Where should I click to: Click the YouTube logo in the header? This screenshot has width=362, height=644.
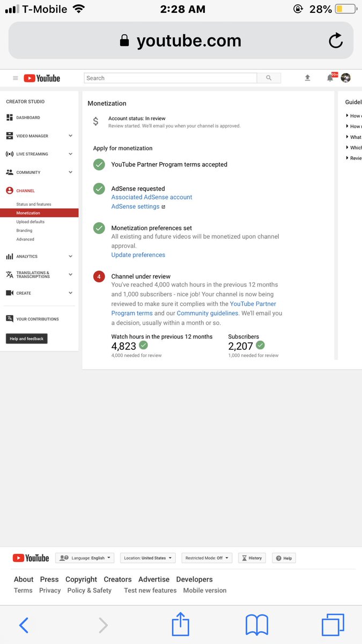(42, 78)
